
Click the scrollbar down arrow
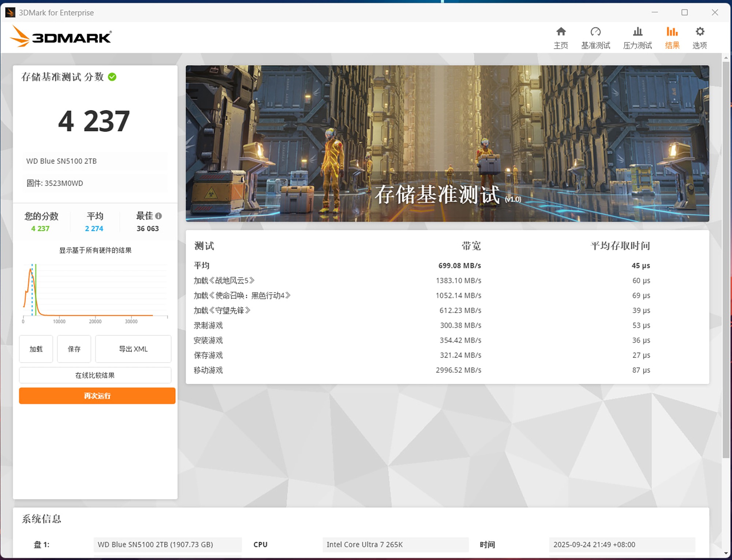click(726, 553)
